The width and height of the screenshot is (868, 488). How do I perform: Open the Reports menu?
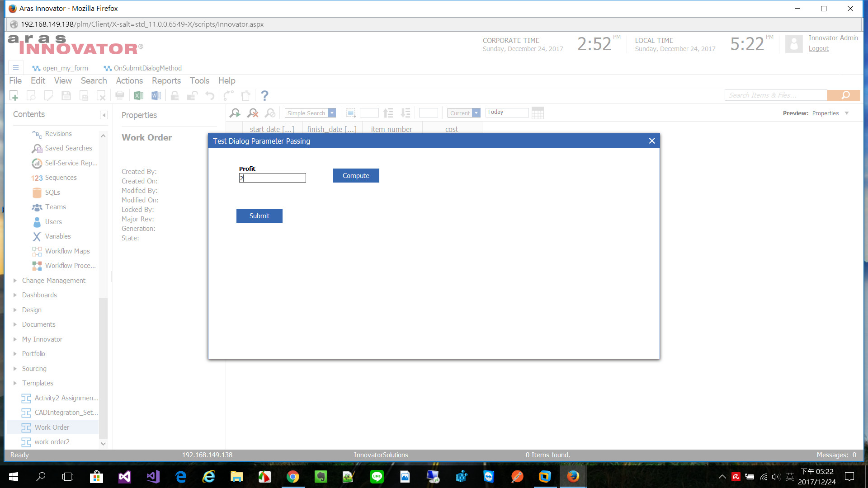(x=166, y=81)
